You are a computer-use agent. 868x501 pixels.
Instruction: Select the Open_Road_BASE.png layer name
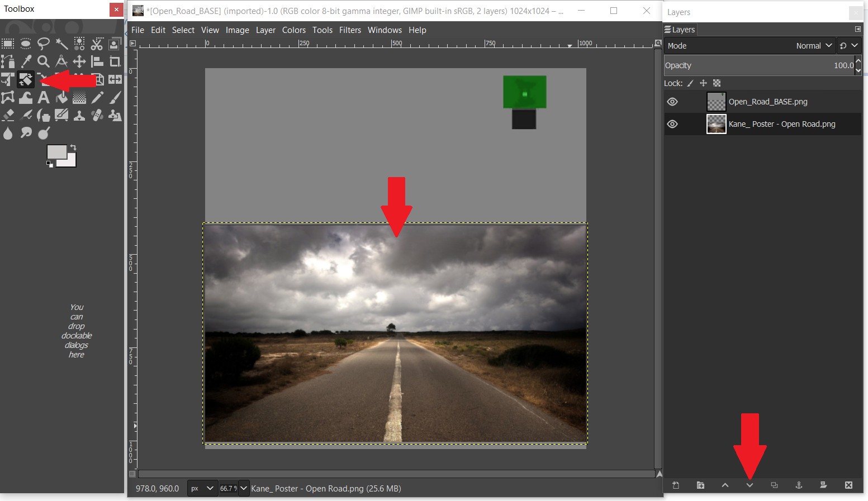[x=767, y=102]
